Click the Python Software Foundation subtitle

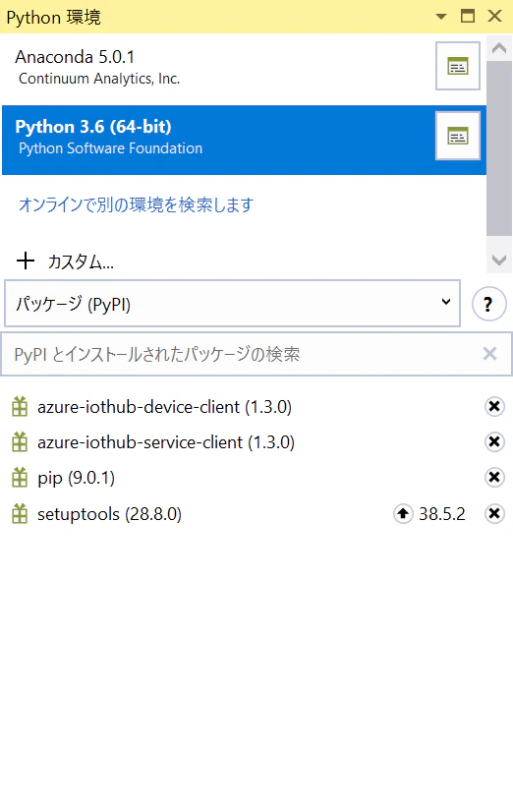(x=111, y=148)
